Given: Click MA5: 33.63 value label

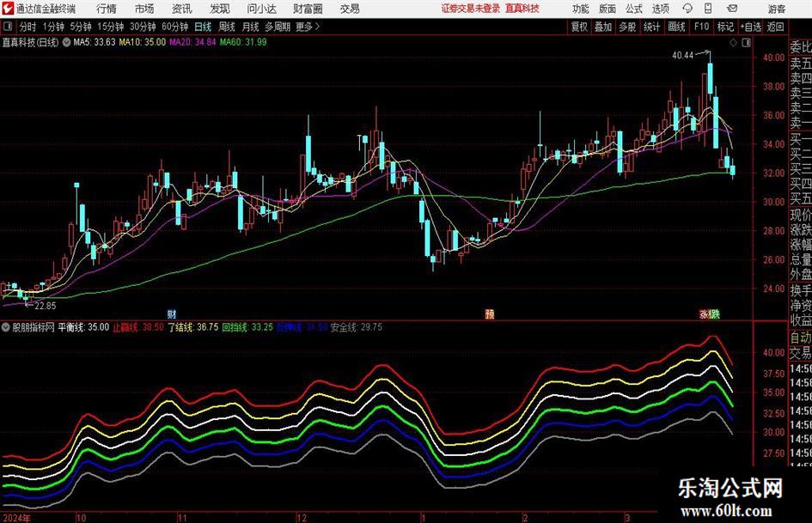Looking at the screenshot, I should click(95, 42).
